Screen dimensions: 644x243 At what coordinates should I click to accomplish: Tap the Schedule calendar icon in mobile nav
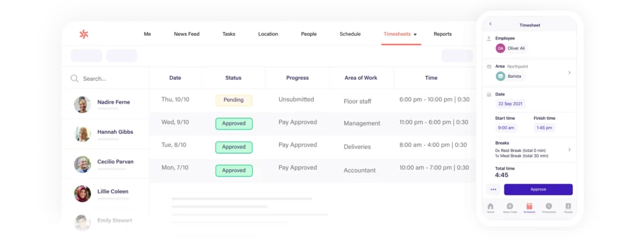click(x=530, y=206)
